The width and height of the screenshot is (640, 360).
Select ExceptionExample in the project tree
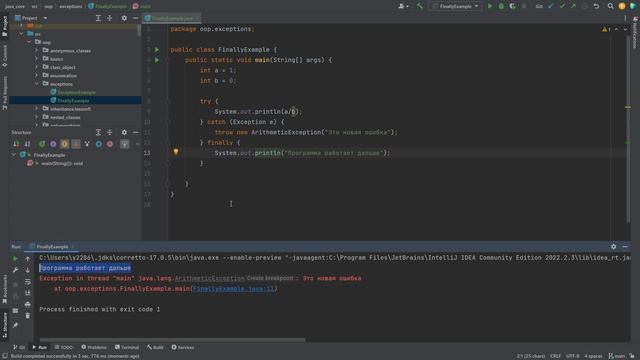coord(73,92)
